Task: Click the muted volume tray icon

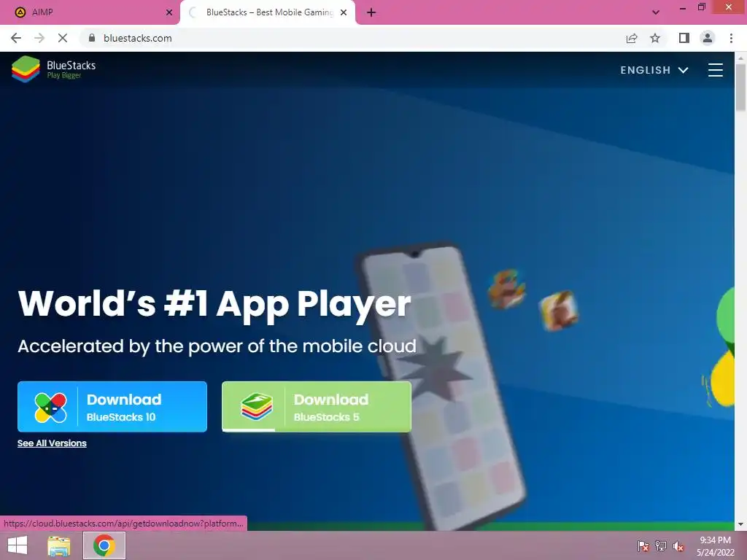Action: (x=678, y=546)
